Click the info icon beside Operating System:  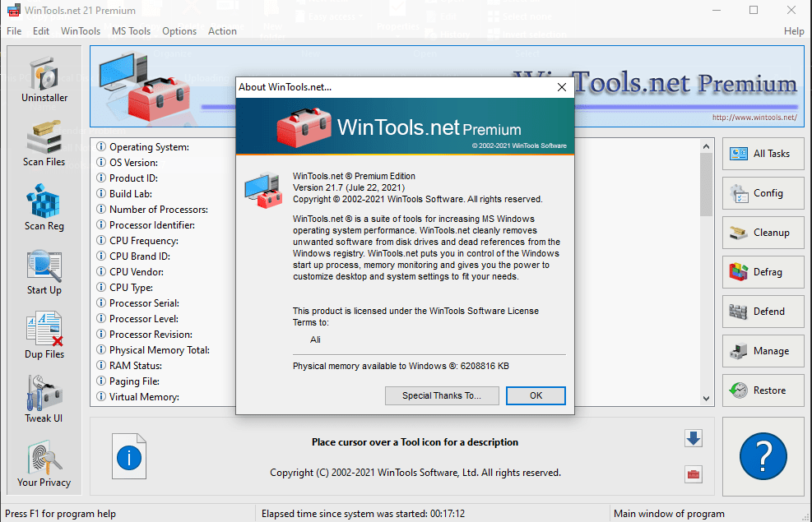pos(101,147)
